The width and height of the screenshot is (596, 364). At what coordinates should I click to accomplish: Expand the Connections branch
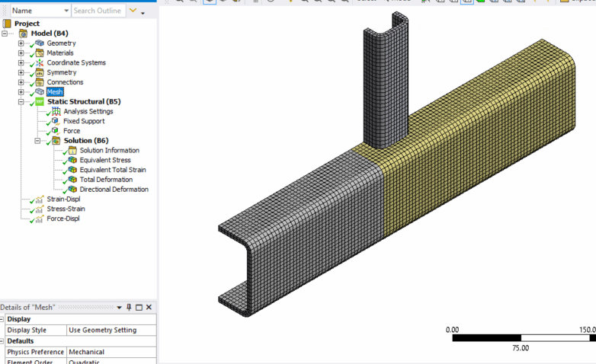(x=21, y=82)
